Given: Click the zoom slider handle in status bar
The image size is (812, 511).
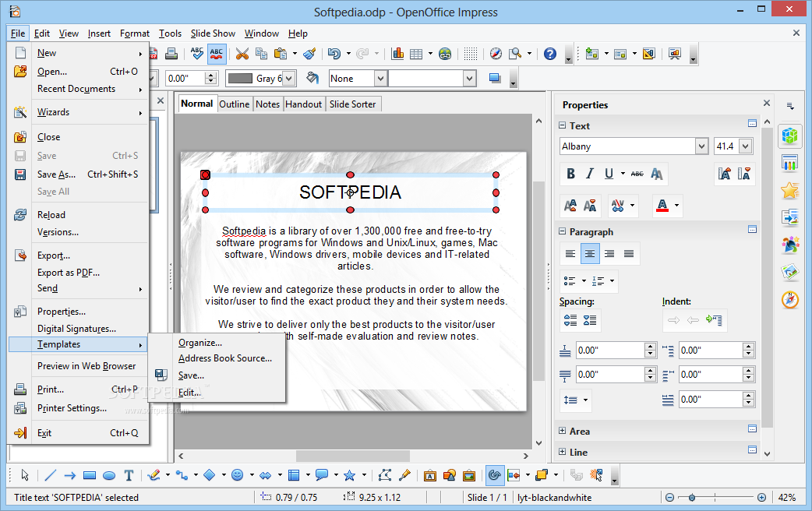Looking at the screenshot, I should tap(691, 498).
